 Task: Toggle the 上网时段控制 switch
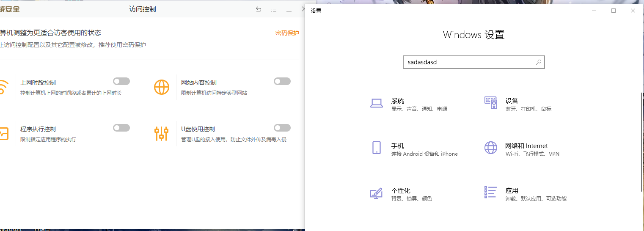coord(121,81)
